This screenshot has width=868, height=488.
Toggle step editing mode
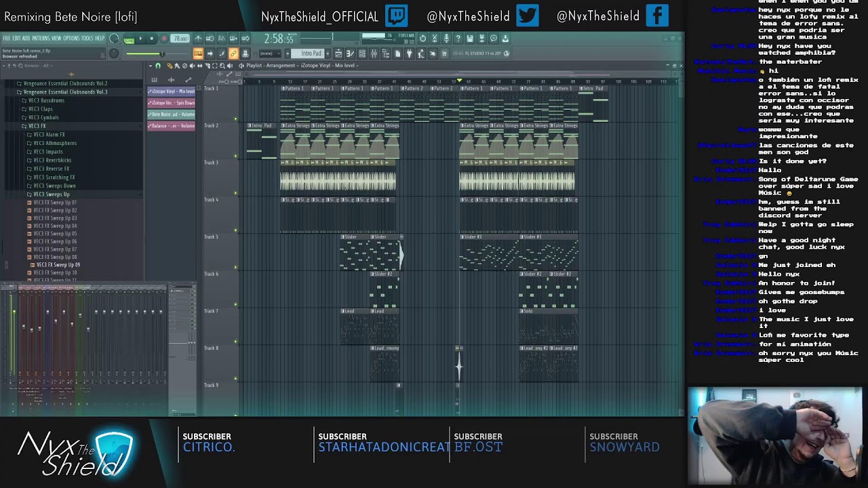click(x=222, y=54)
